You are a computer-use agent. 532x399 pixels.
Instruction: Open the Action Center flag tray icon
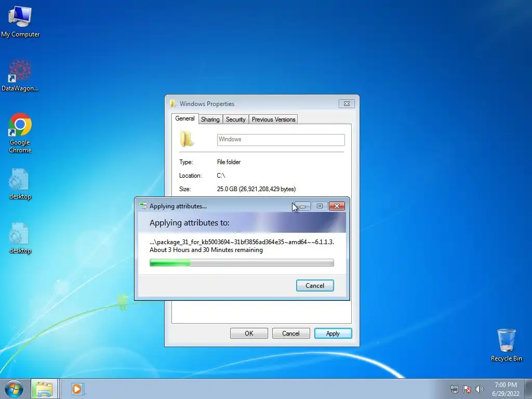467,389
